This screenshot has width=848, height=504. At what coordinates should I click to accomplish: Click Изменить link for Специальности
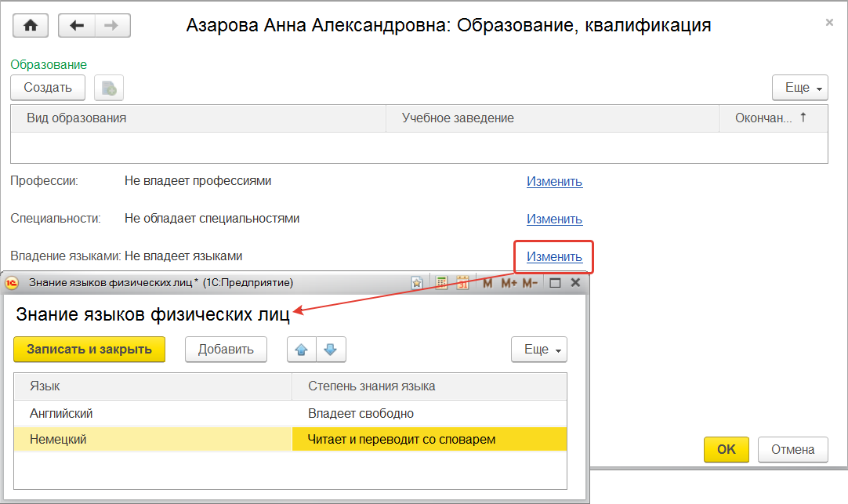click(x=554, y=219)
